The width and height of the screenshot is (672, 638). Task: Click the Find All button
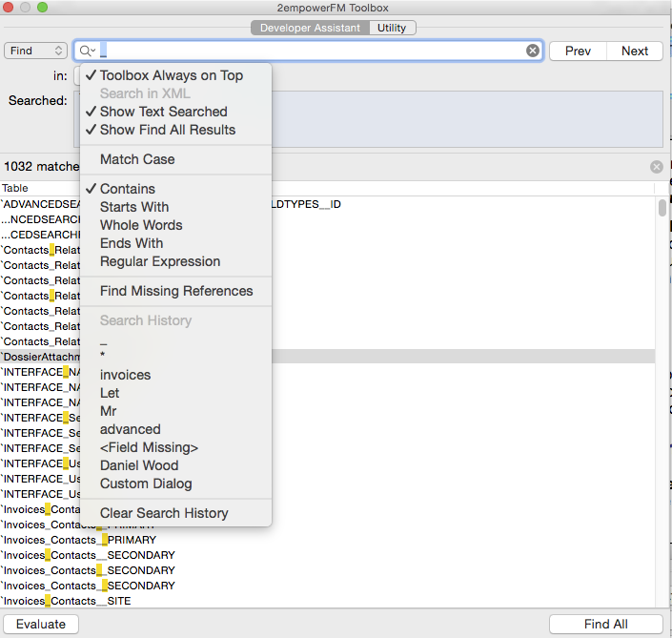pyautogui.click(x=605, y=625)
